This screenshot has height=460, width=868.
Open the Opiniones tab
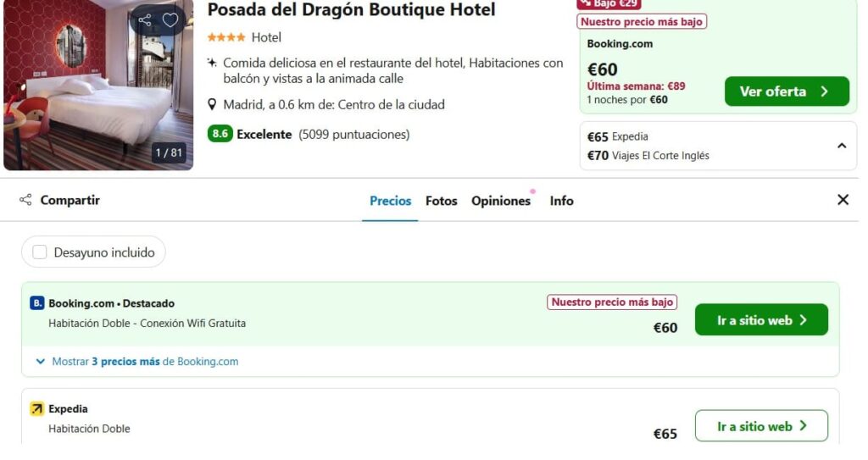click(x=501, y=201)
